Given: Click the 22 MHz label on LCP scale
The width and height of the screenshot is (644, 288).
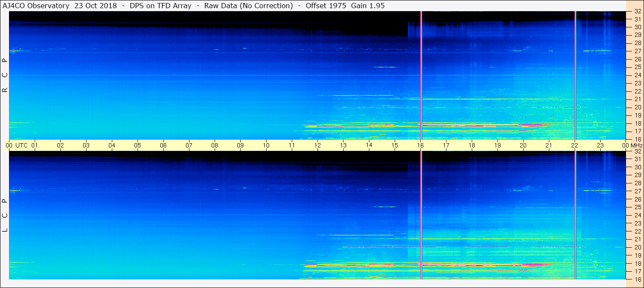Looking at the screenshot, I should tap(637, 231).
